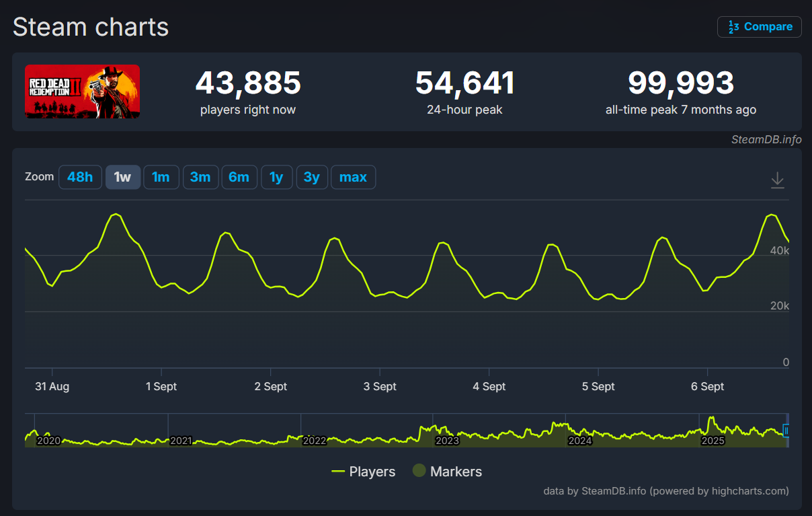Pick the 3y zoom range
This screenshot has height=516, width=812.
tap(312, 177)
